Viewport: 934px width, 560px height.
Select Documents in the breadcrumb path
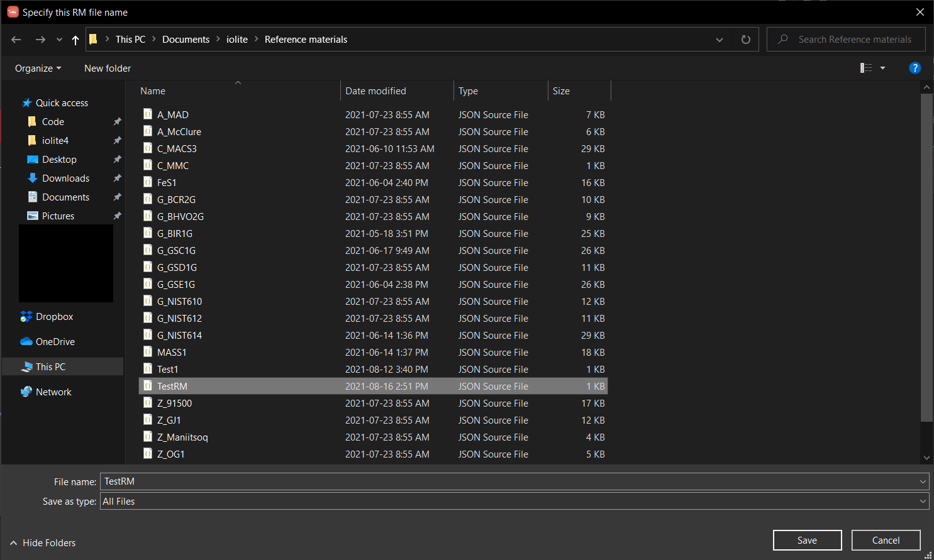coord(186,39)
